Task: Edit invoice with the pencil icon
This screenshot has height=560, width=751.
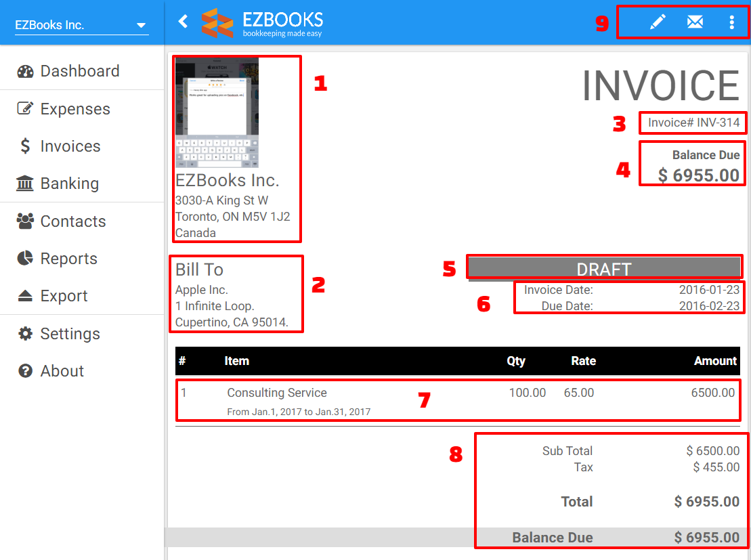Action: pyautogui.click(x=658, y=22)
